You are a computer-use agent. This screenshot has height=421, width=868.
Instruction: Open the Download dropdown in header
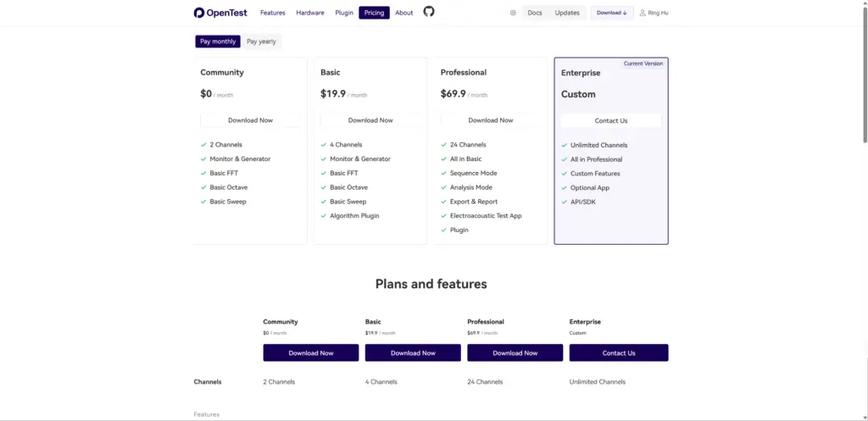pos(612,13)
